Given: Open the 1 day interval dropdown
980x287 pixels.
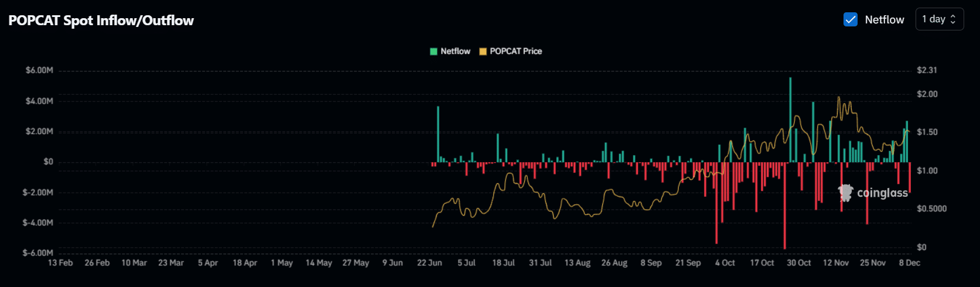Looking at the screenshot, I should tap(939, 19).
